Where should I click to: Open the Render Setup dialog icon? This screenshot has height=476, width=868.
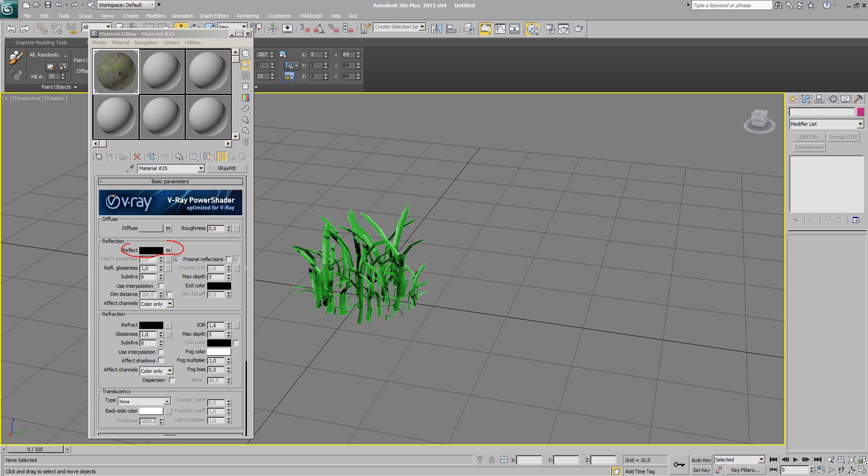pos(549,29)
